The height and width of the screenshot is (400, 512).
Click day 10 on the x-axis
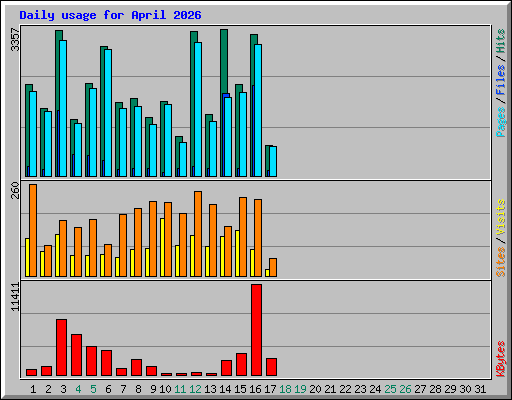tap(165, 389)
